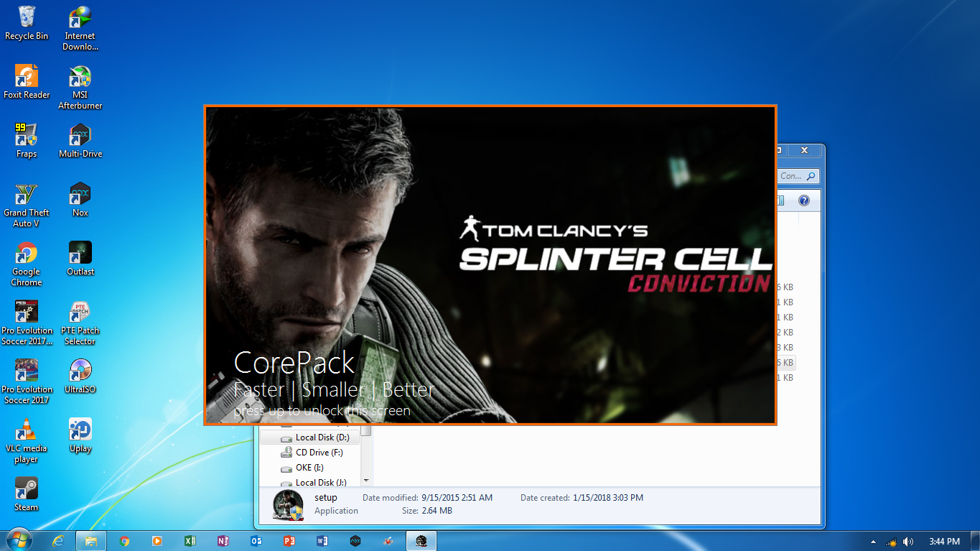This screenshot has height=551, width=980.
Task: Click the navigation pane scroll-down arrow
Action: pyautogui.click(x=366, y=481)
